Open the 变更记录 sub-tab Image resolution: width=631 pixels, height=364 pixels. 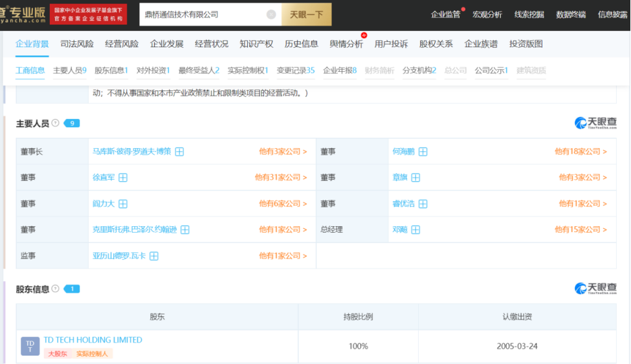(x=295, y=70)
